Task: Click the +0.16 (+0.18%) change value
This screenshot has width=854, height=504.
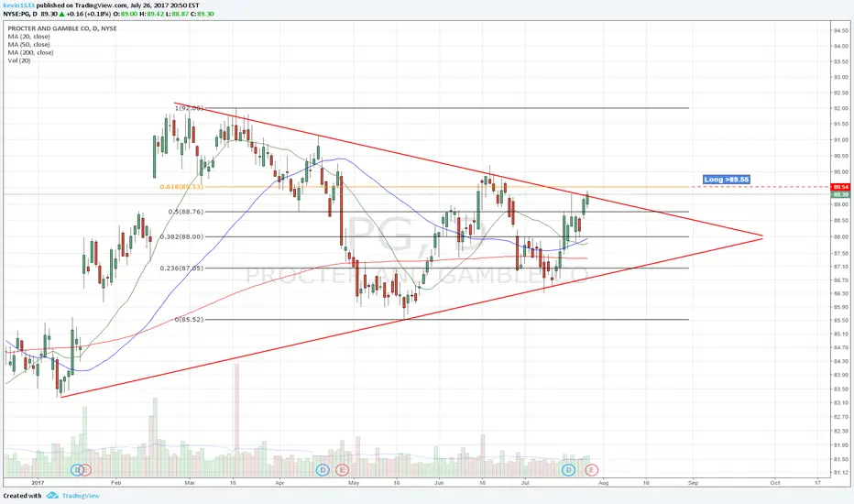Action: coord(88,14)
